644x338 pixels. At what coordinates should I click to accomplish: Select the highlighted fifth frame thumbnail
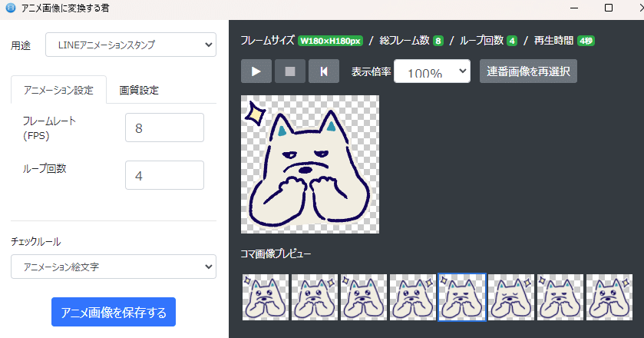[x=462, y=297]
